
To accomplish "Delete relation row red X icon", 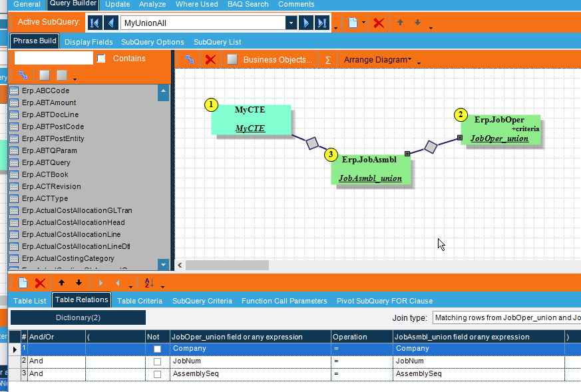I will [40, 283].
